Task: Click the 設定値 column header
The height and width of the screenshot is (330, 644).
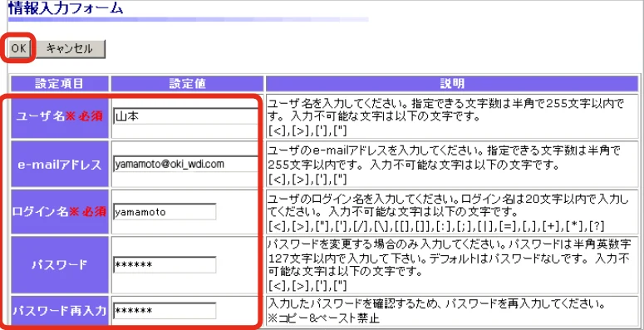Action: click(187, 84)
